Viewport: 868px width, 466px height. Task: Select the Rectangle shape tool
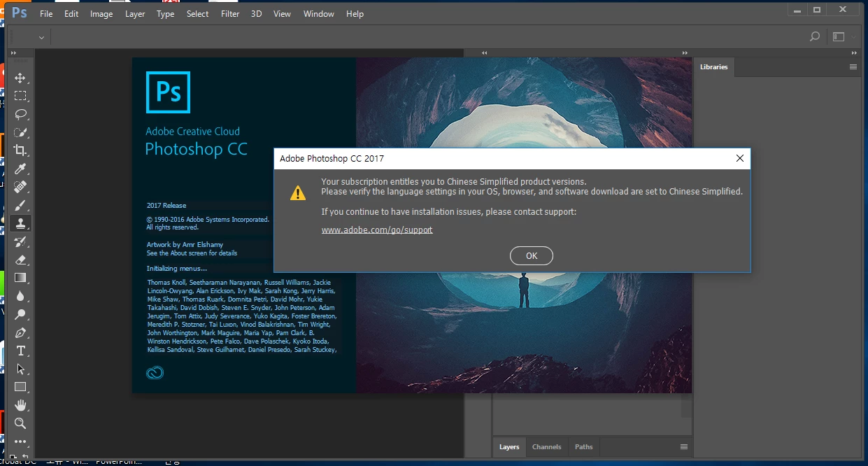(x=20, y=387)
